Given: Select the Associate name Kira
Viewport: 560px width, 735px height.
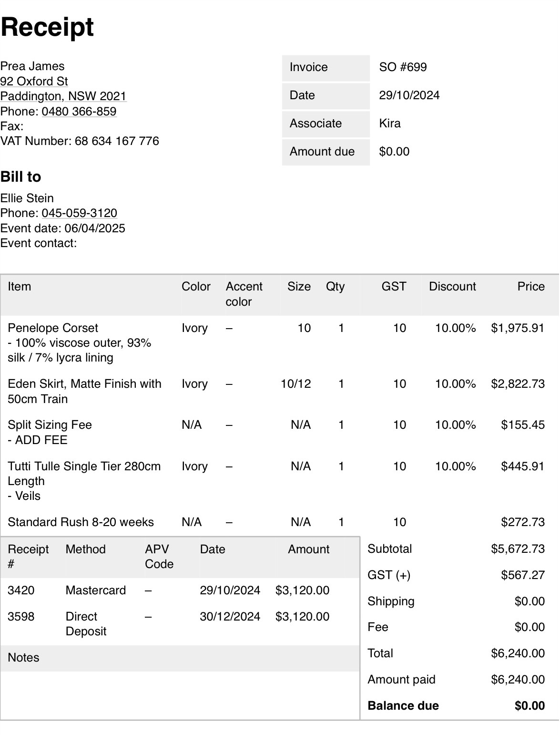Looking at the screenshot, I should coord(390,124).
